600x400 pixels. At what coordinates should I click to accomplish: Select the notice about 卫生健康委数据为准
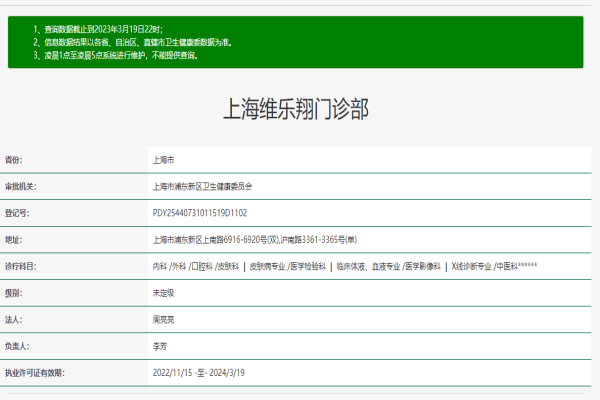132,42
